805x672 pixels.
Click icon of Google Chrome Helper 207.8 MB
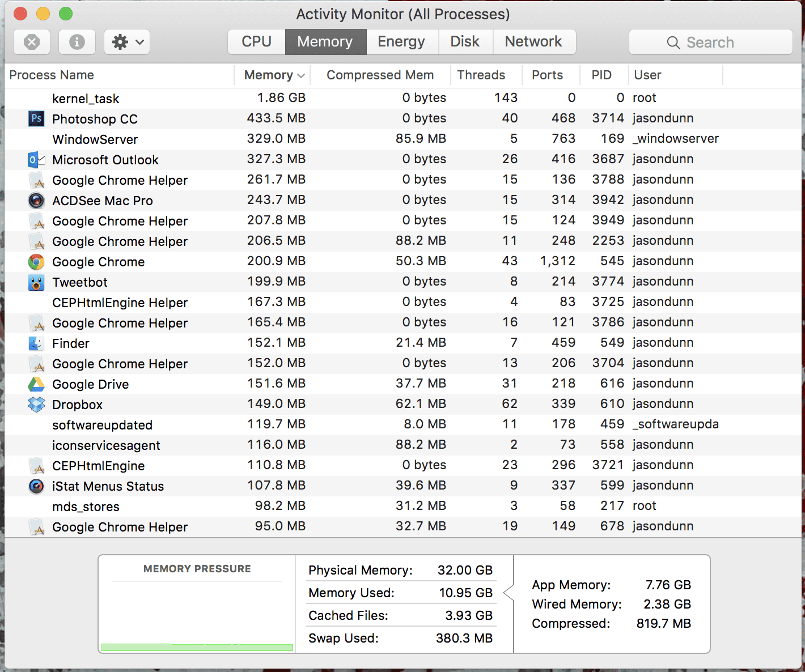click(36, 221)
